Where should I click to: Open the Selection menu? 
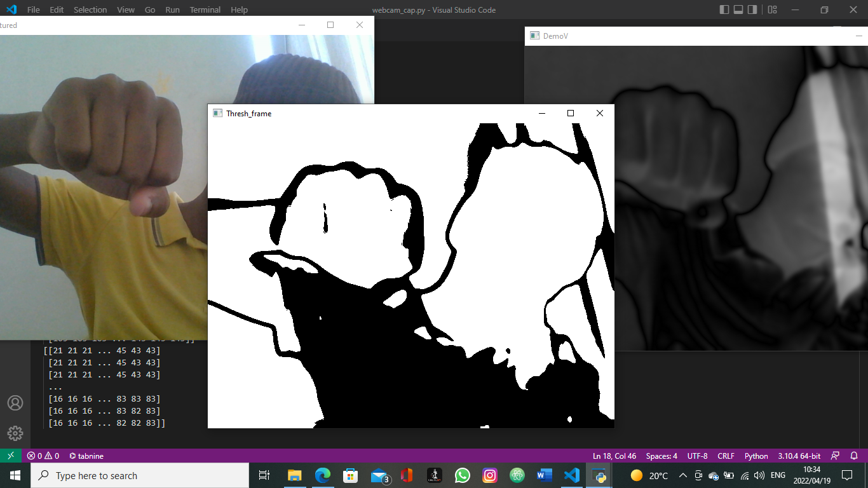[x=90, y=10]
